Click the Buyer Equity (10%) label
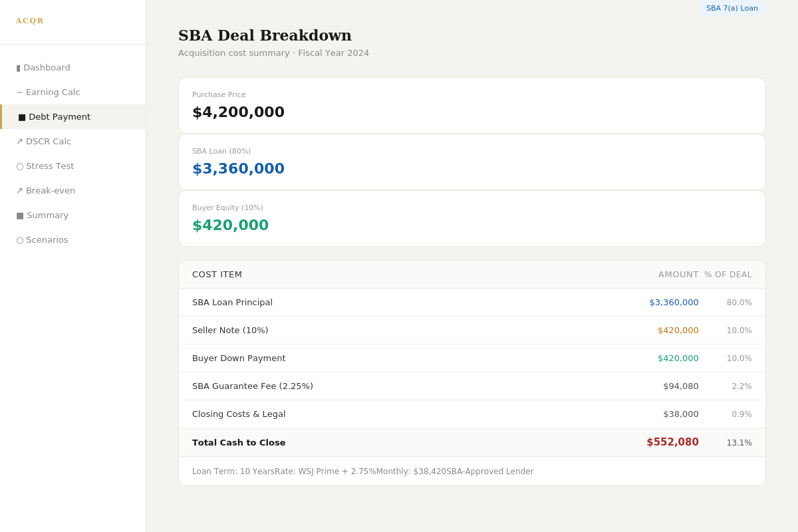 point(227,208)
